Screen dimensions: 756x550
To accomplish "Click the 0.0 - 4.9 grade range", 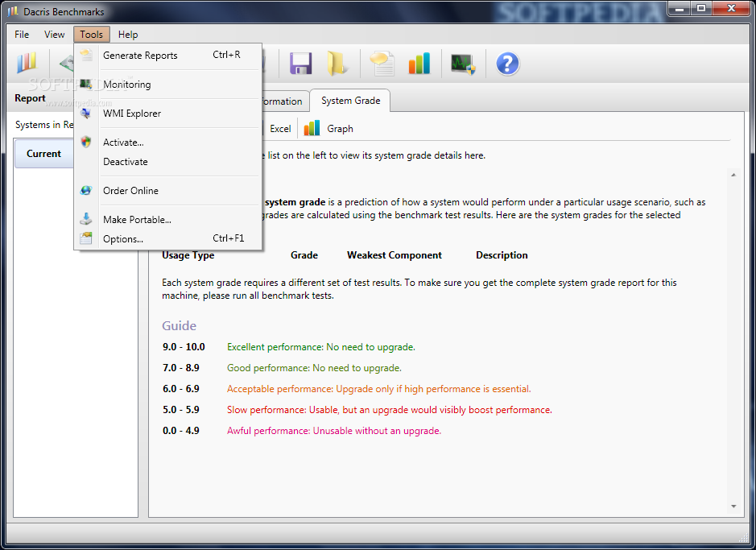I will (x=181, y=431).
